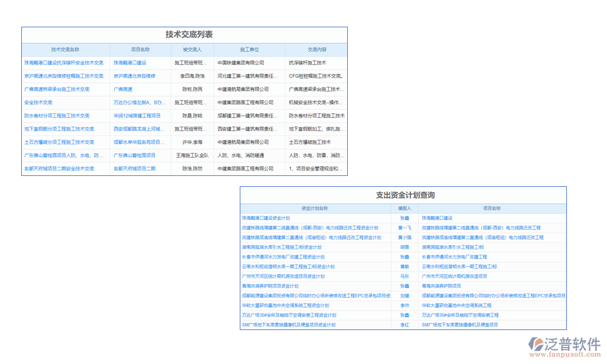Click the 泛普软件 logo icon
Image resolution: width=607 pixels, height=364 pixels.
tap(537, 345)
